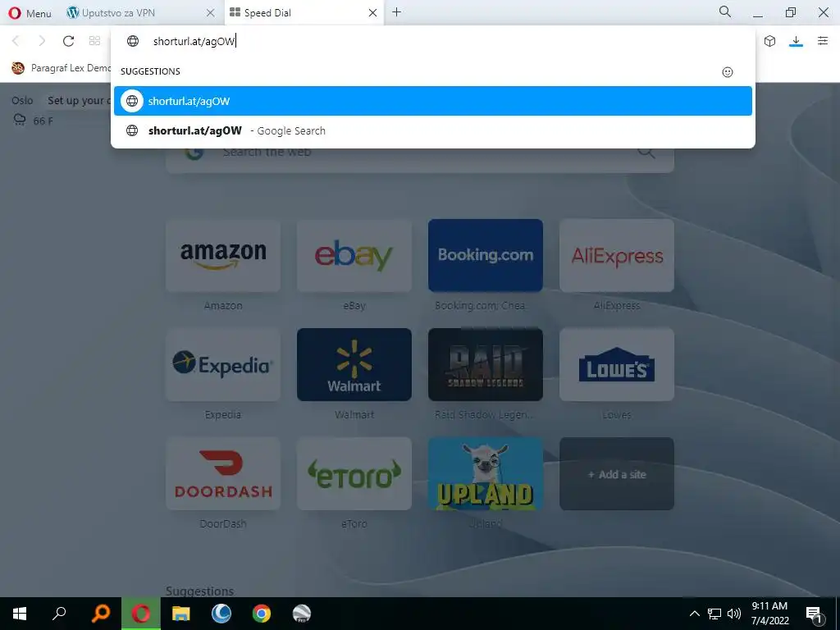Open the Raid Shadow Legends tile
The height and width of the screenshot is (630, 840).
pos(486,365)
